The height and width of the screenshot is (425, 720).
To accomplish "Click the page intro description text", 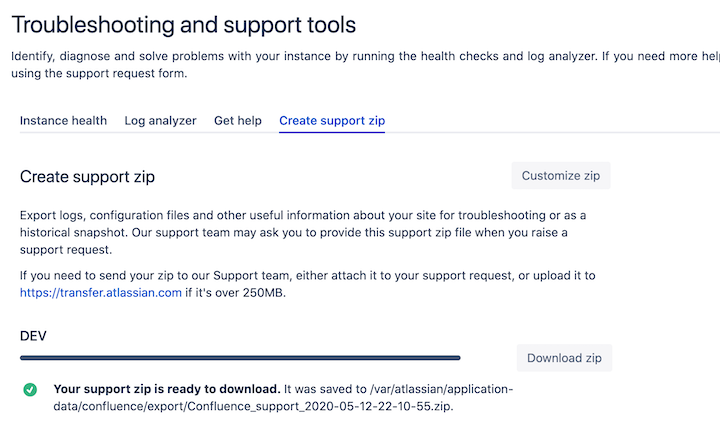I will [x=366, y=65].
